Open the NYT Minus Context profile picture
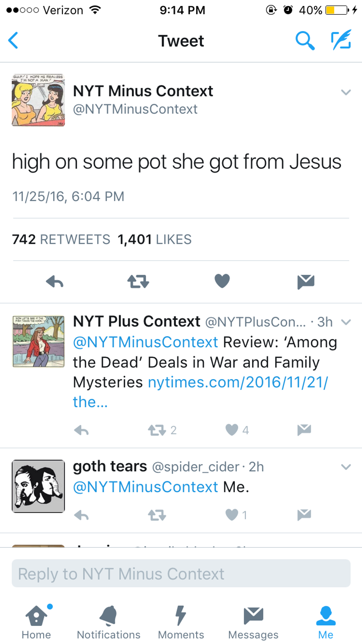The image size is (362, 644). (x=38, y=100)
